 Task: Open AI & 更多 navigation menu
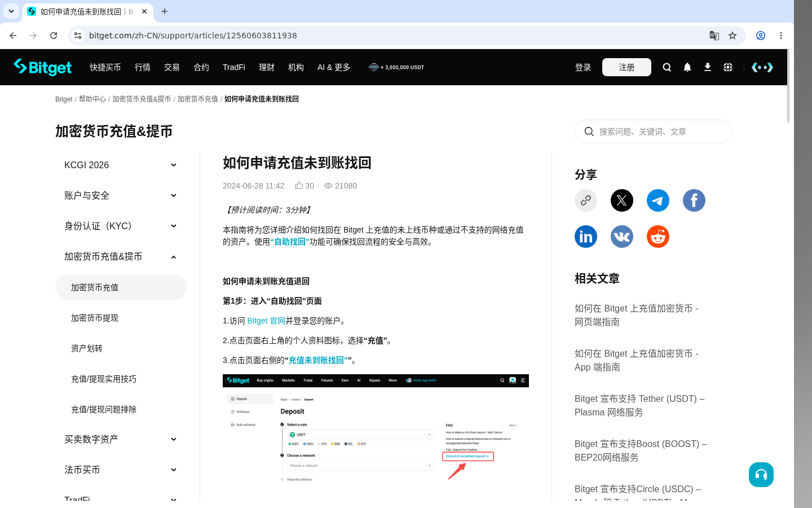(334, 67)
